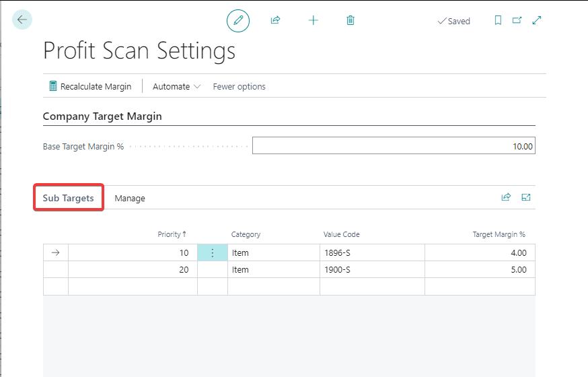Click the Base Target Margin % field
The image size is (588, 377).
point(394,146)
